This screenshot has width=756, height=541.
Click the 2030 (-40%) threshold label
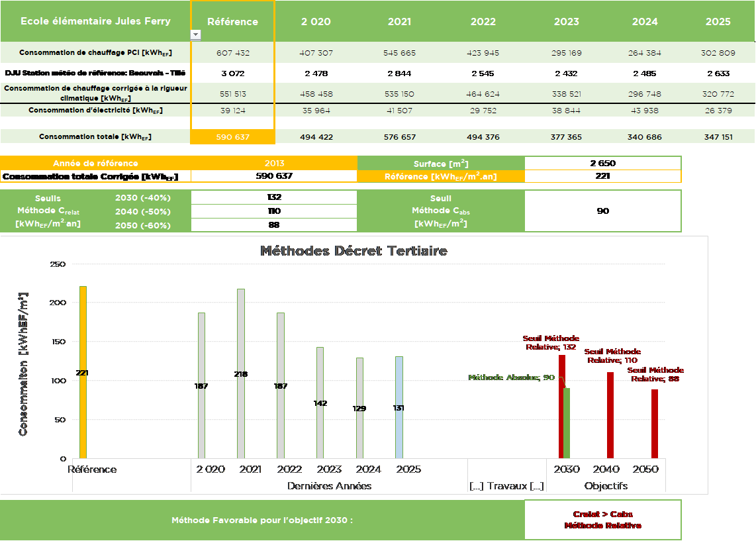142,198
